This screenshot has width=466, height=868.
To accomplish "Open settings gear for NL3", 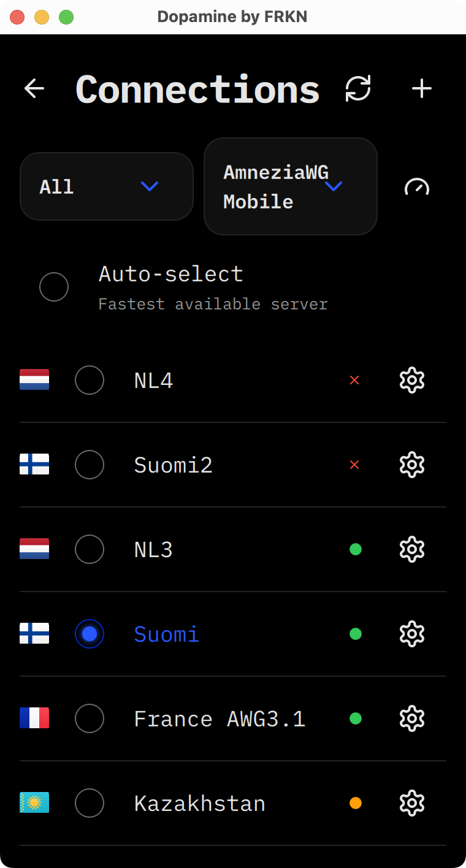I will point(412,549).
